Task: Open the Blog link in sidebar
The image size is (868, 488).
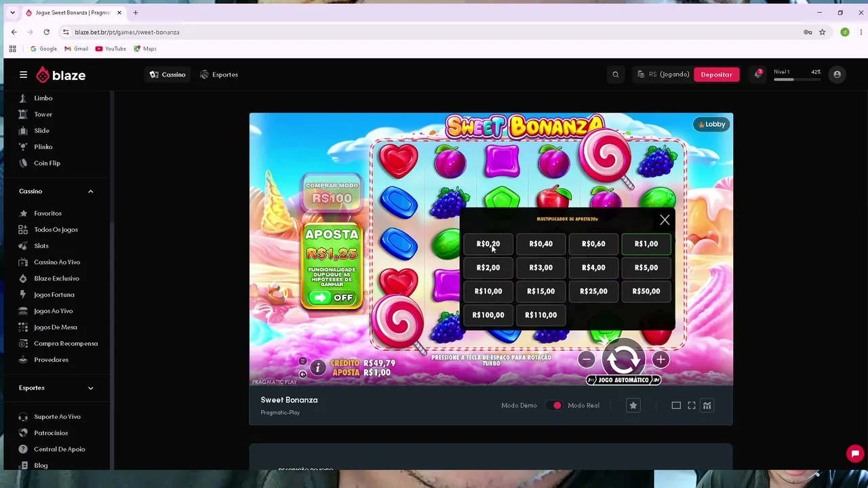Action: coord(41,466)
